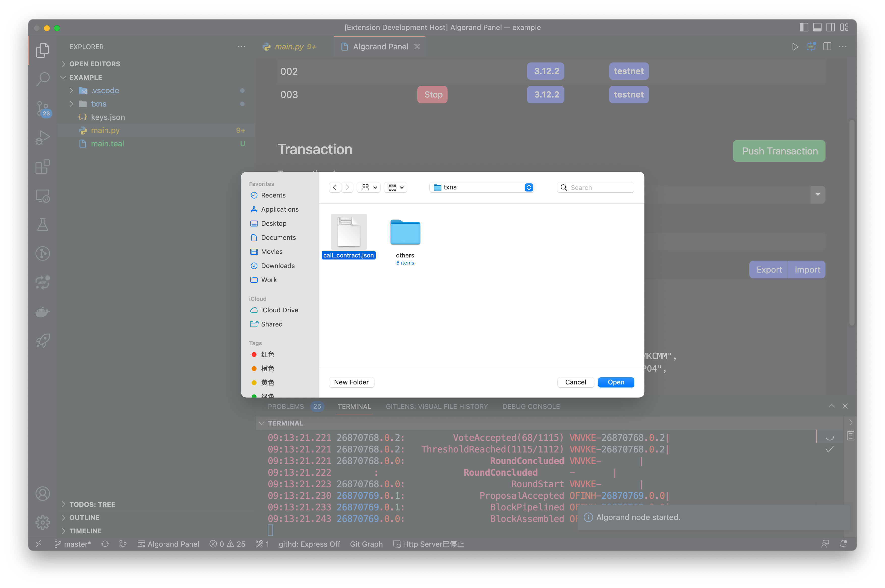Viewport: 885px width, 588px height.
Task: Toggle bottom panel layout icon
Action: (817, 27)
